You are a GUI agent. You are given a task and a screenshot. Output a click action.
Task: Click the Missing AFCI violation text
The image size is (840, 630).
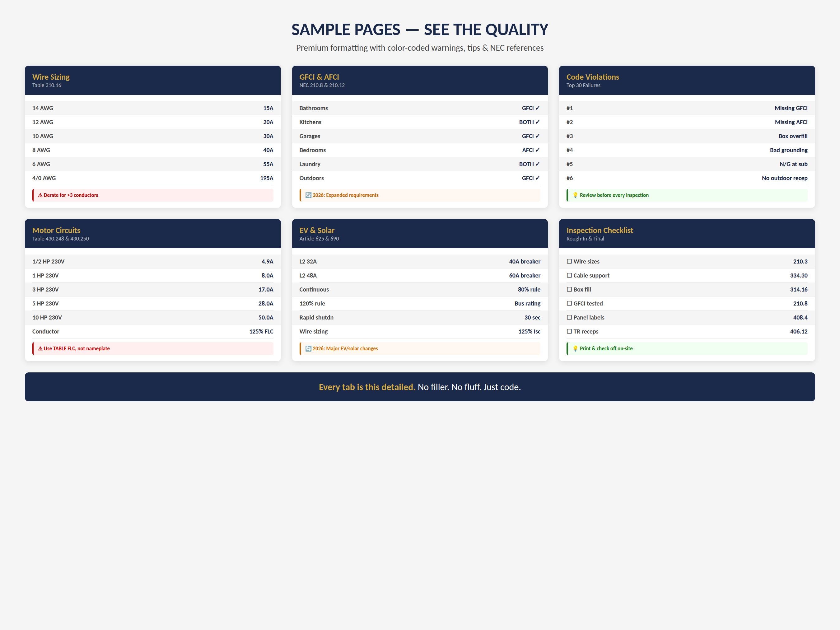(x=791, y=122)
